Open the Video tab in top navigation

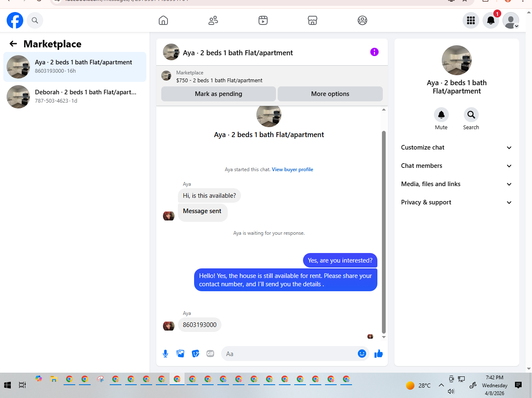pyautogui.click(x=263, y=20)
